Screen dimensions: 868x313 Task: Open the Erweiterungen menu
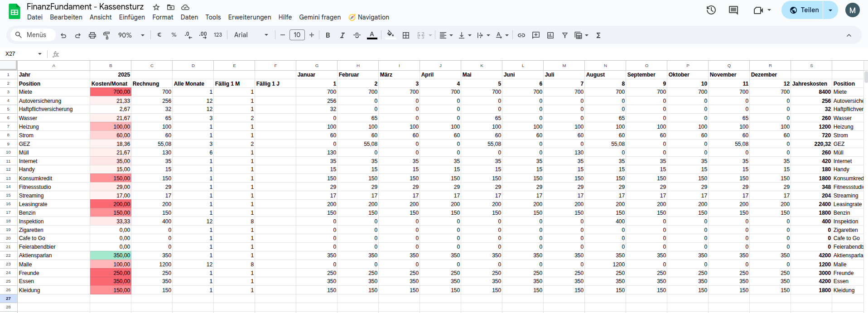[x=249, y=17]
